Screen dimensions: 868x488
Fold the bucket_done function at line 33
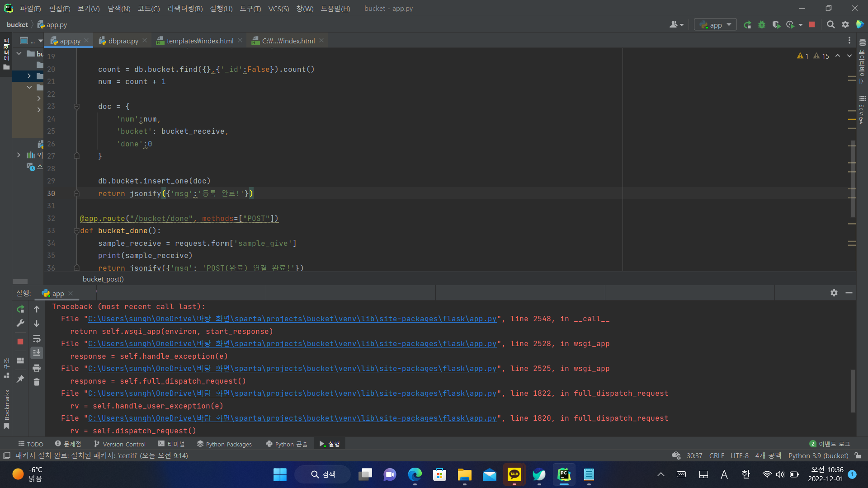tap(76, 231)
